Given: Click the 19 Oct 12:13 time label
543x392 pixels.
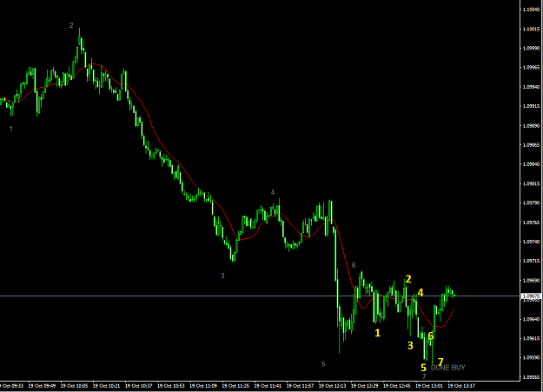Looking at the screenshot, I should 332,386.
